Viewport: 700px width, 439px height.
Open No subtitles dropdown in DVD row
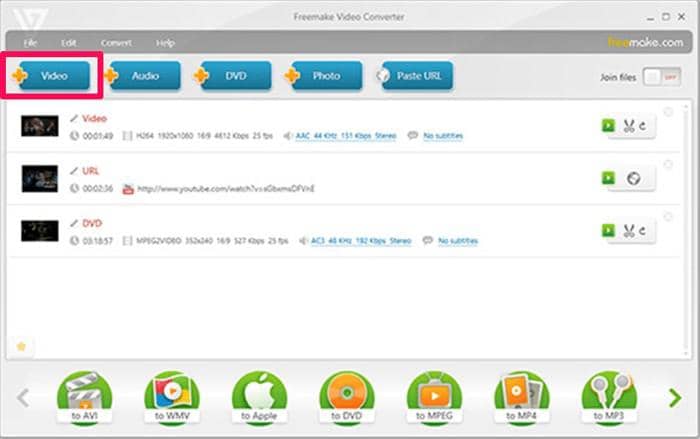click(x=458, y=241)
